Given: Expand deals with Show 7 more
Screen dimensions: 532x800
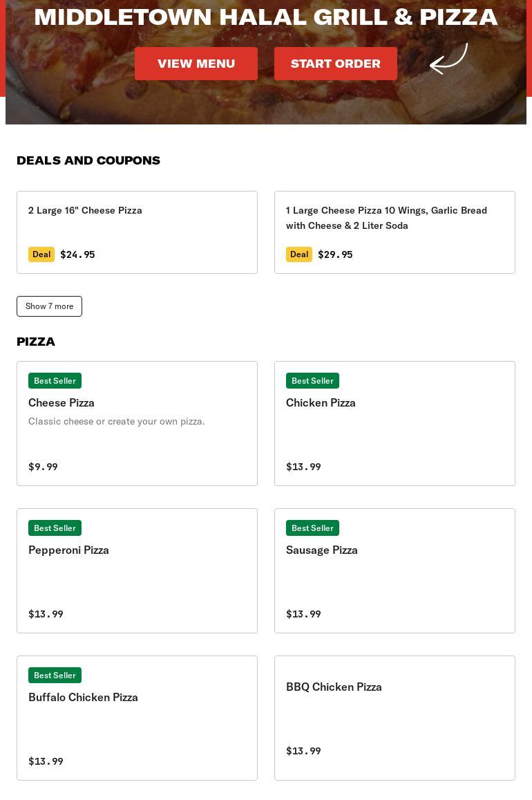Looking at the screenshot, I should [x=49, y=306].
